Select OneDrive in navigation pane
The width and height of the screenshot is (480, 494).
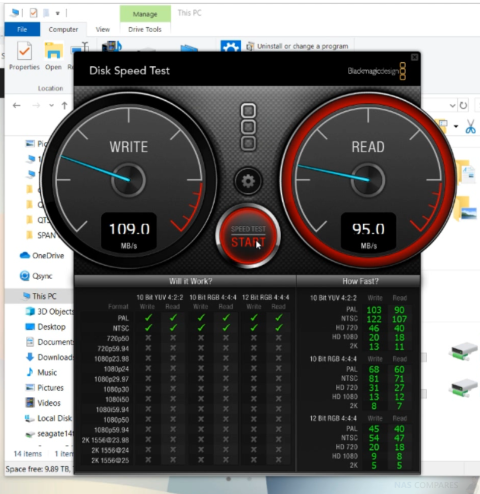(x=42, y=256)
